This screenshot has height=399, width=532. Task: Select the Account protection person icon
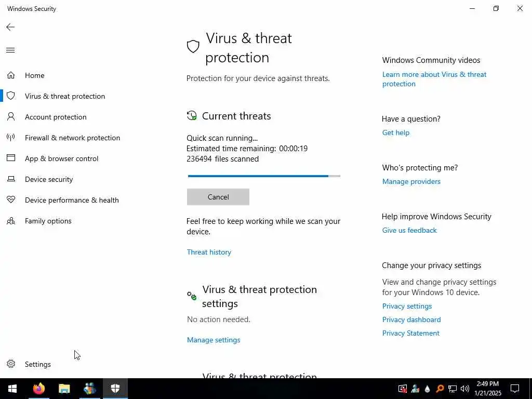click(11, 117)
